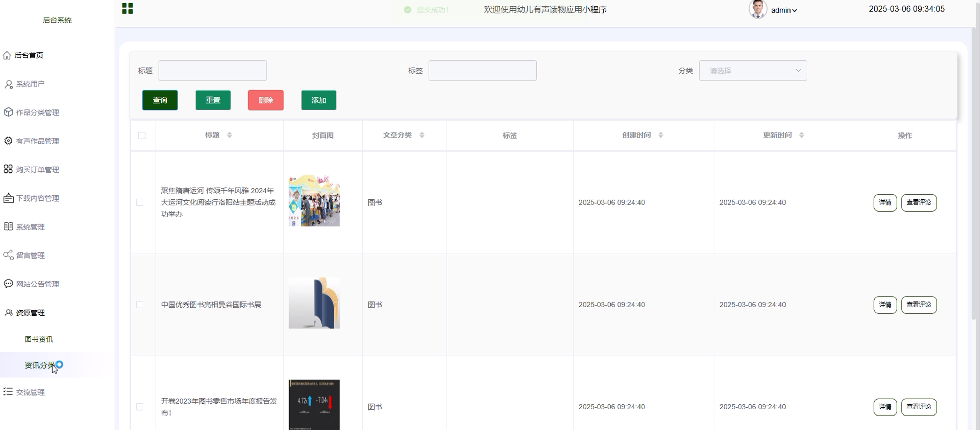The width and height of the screenshot is (980, 430).
Task: Click the red 删除 delete button
Action: pos(266,100)
